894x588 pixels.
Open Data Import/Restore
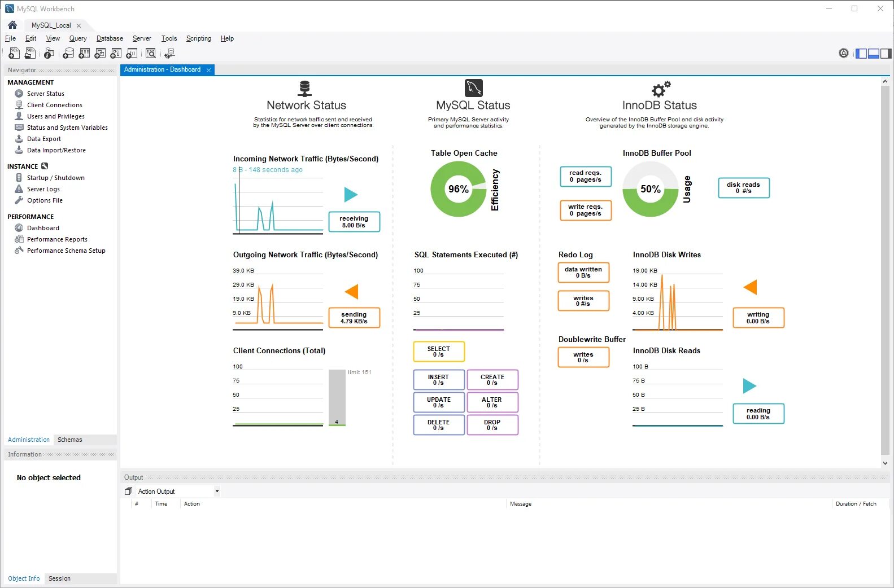(x=56, y=150)
